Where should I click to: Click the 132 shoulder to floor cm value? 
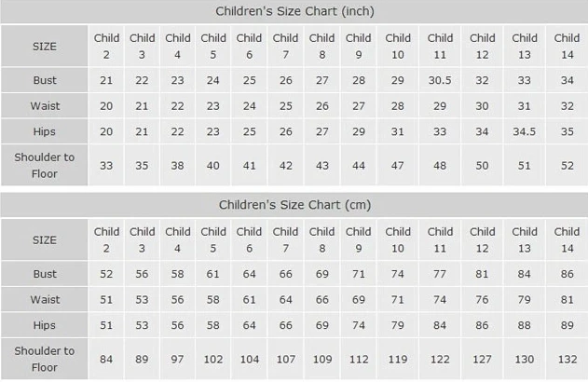567,360
